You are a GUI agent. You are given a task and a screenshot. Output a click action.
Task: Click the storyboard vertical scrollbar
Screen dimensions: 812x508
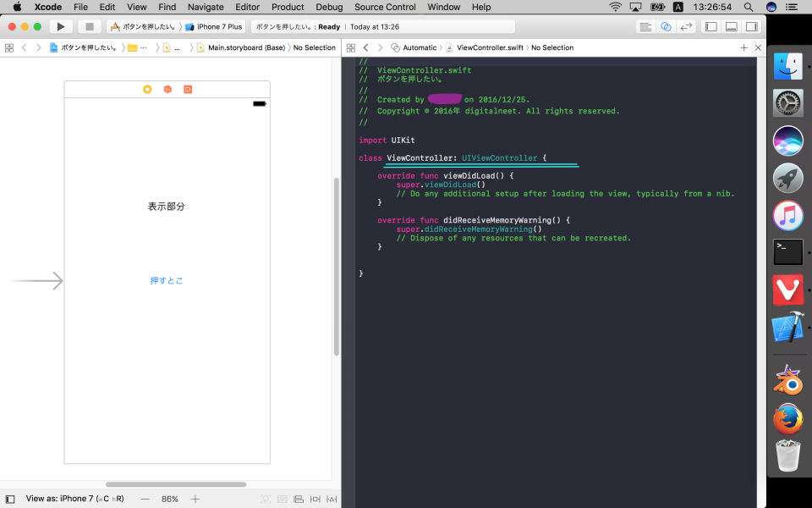coord(337,267)
